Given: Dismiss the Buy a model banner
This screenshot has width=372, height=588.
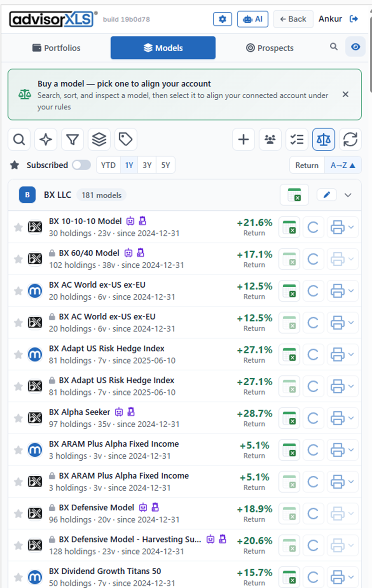Looking at the screenshot, I should [345, 94].
